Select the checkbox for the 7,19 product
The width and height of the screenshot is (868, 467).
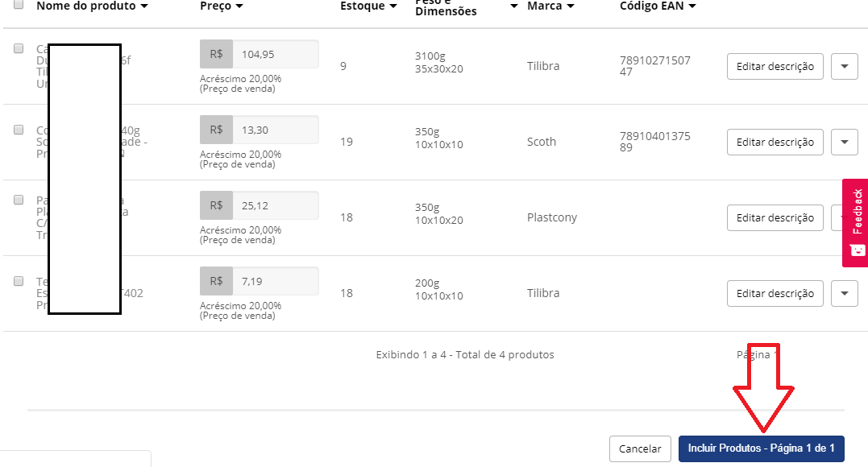(x=19, y=281)
